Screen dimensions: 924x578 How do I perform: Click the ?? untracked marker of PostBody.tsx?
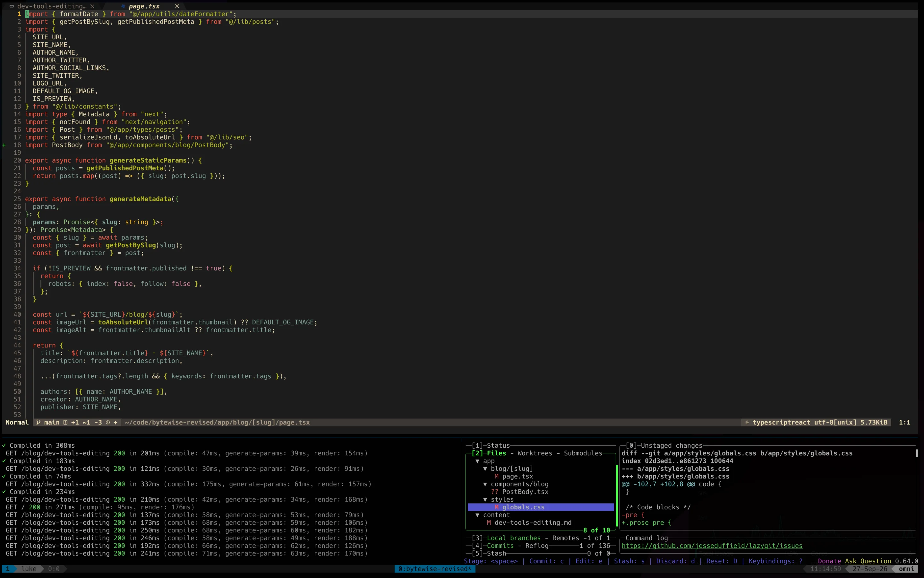point(495,492)
